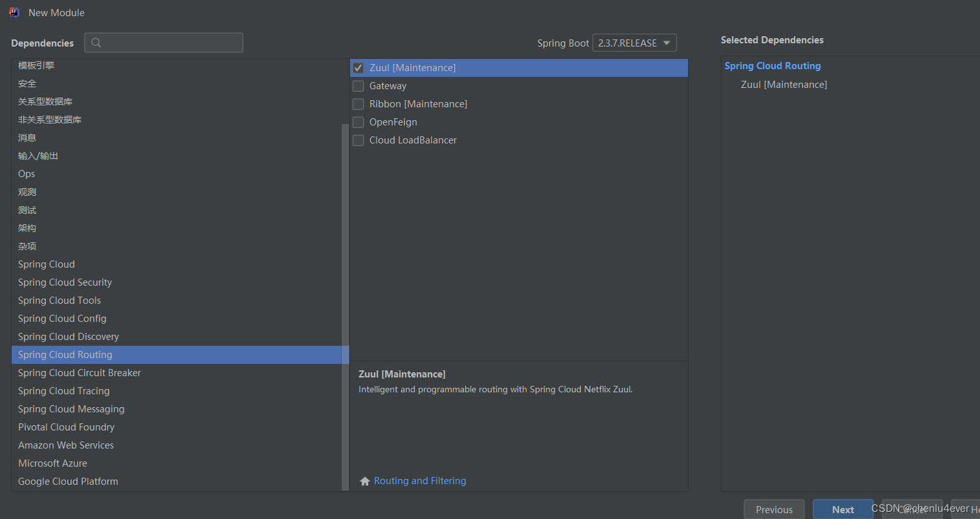
Task: Select the Spring Cloud Tracing category
Action: tap(63, 390)
